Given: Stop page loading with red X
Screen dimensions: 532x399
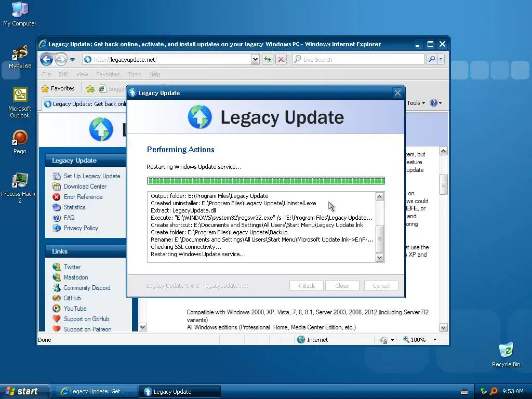Looking at the screenshot, I should (x=281, y=59).
